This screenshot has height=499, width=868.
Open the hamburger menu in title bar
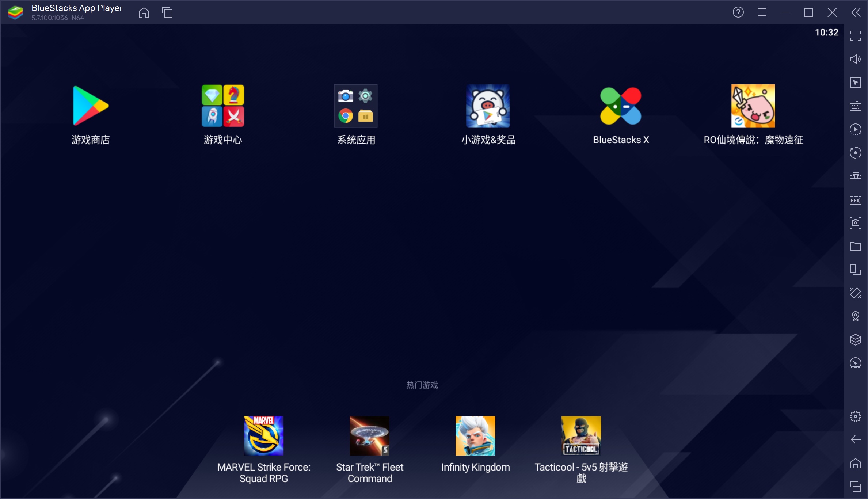point(762,12)
